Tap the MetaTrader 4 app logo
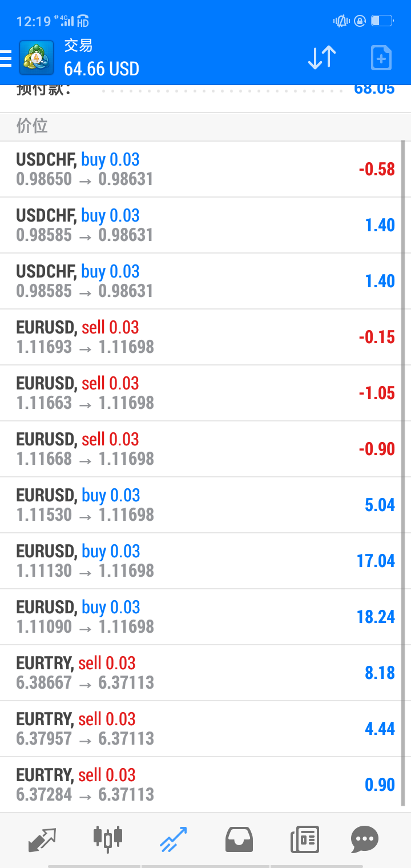This screenshot has width=411, height=868. point(37,58)
